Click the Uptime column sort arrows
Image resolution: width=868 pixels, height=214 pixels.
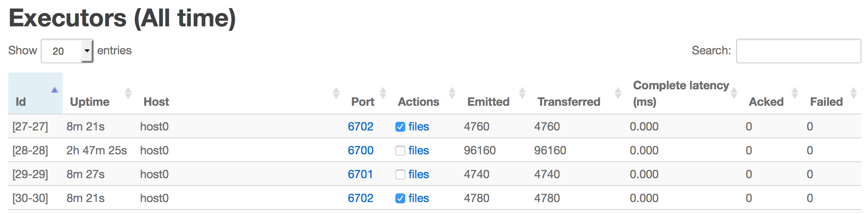pyautogui.click(x=128, y=93)
